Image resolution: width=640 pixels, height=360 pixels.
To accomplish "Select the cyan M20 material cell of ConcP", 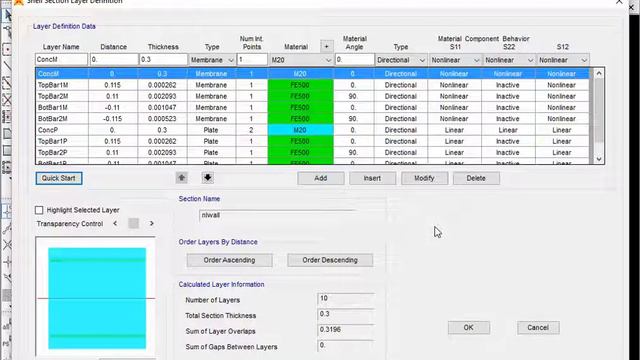I will point(300,130).
